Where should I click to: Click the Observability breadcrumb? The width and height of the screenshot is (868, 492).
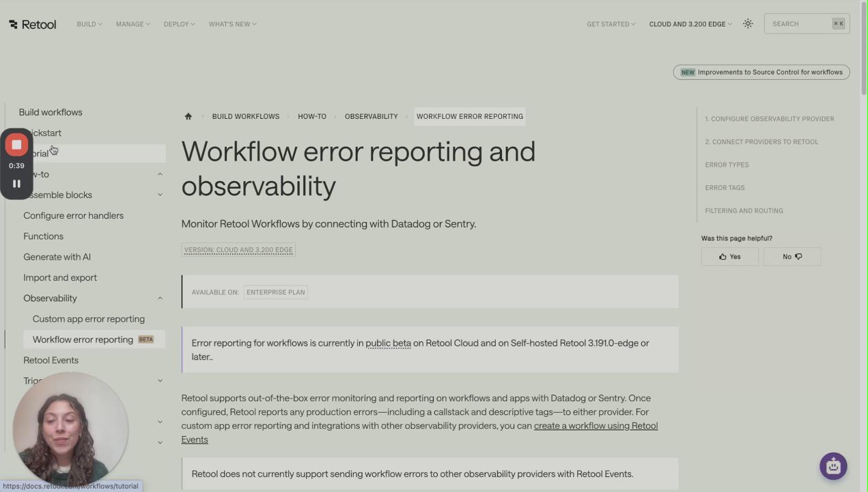(x=371, y=116)
